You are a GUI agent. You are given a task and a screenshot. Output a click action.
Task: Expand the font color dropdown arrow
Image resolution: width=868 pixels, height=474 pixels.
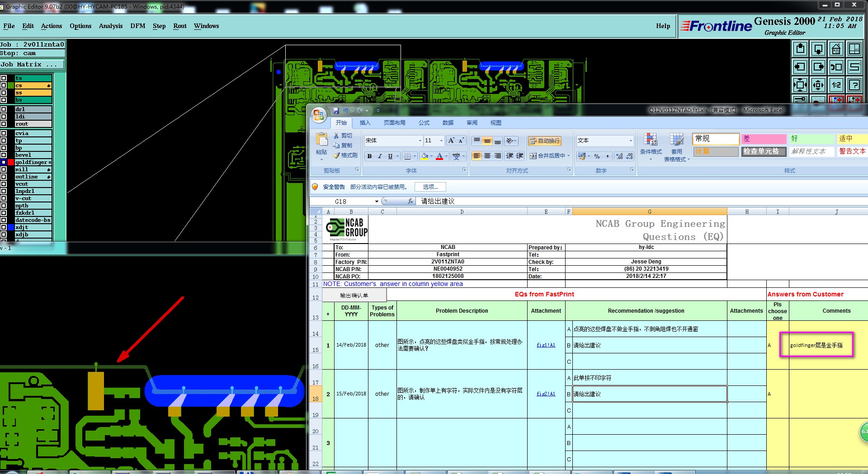[447, 156]
